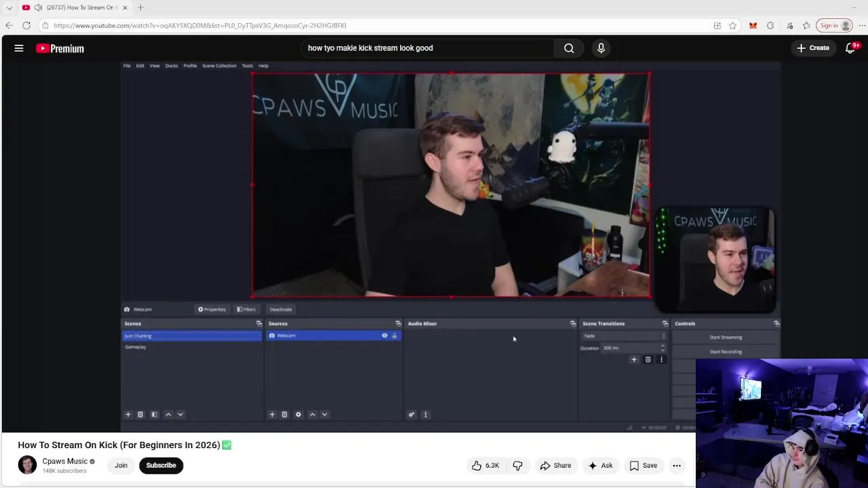Join the Cpaws Music channel
868x488 pixels.
tap(121, 466)
